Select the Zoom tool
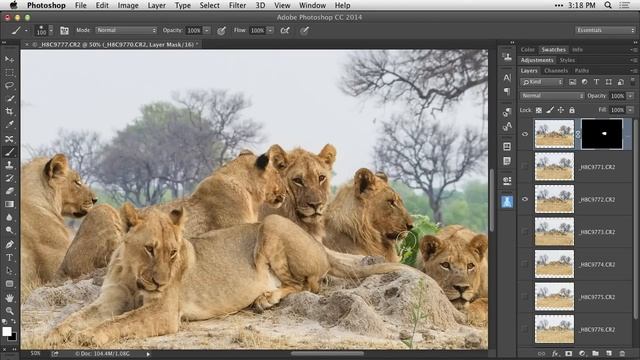This screenshot has height=360, width=640. (x=9, y=311)
